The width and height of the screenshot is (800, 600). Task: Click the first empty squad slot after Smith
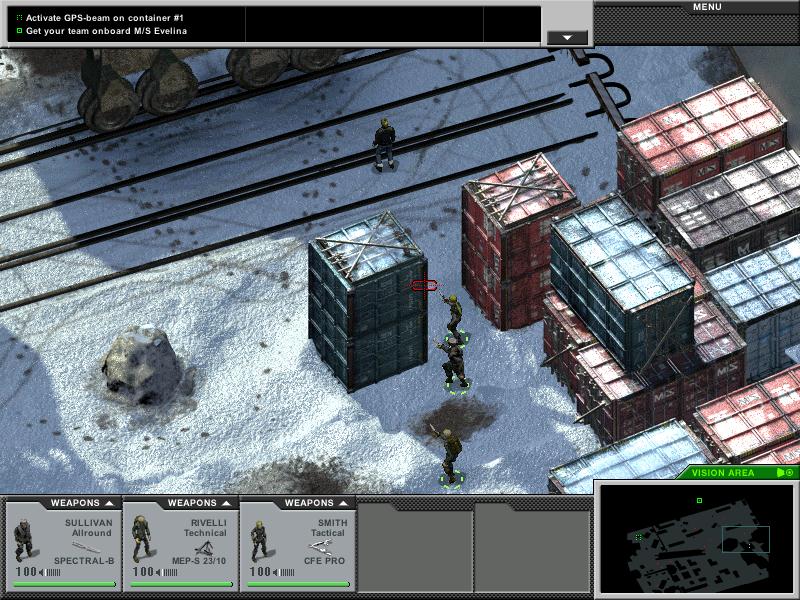pos(414,548)
